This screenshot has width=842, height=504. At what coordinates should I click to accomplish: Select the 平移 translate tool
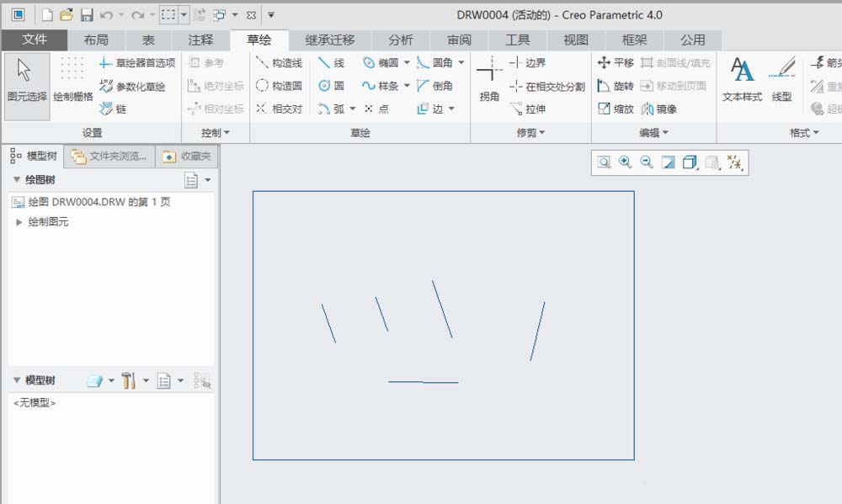click(x=616, y=63)
